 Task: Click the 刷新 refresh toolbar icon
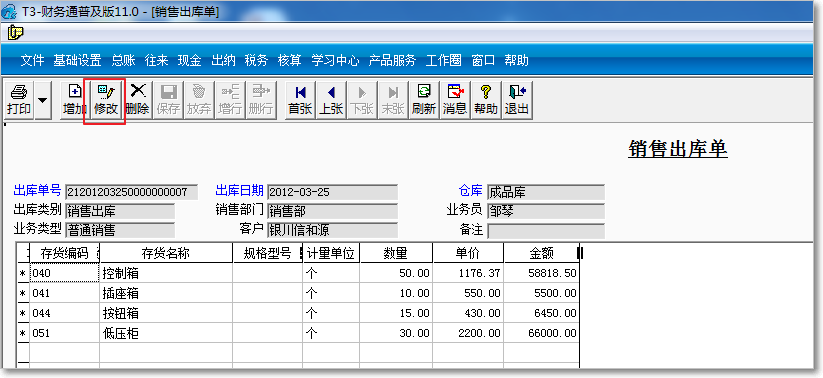tap(424, 100)
